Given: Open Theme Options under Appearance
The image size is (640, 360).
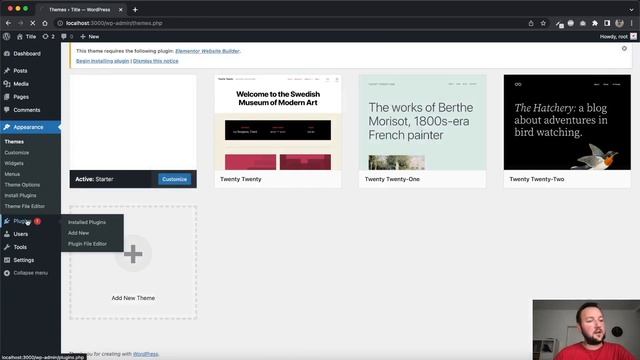Looking at the screenshot, I should click(22, 184).
